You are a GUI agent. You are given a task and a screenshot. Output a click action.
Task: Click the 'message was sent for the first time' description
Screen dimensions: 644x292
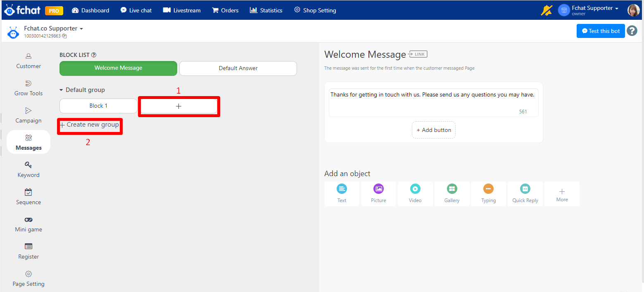pos(399,68)
